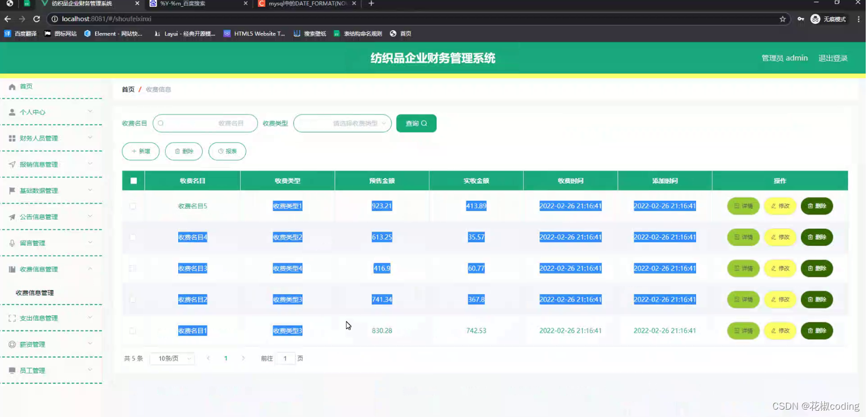868x417 pixels.
Task: Open the Element bookmark
Action: pyautogui.click(x=113, y=34)
